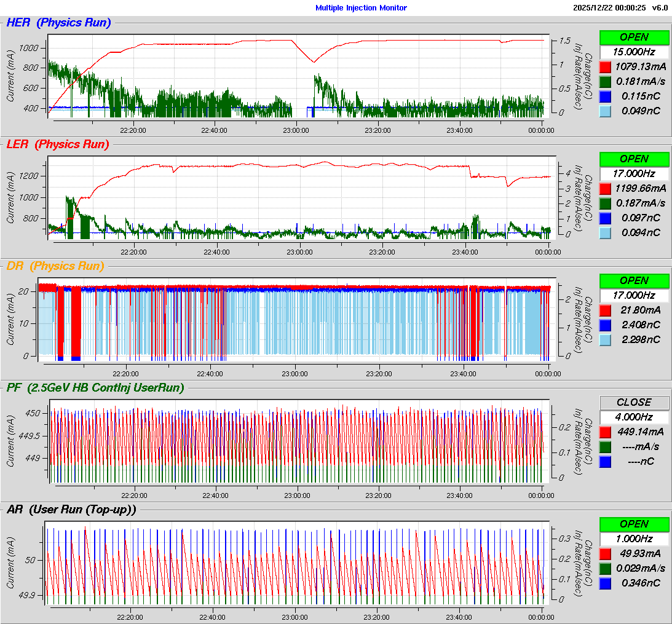Click AR blue 0.346nC charge swatch
Screen dimensions: 672x624
(605, 583)
